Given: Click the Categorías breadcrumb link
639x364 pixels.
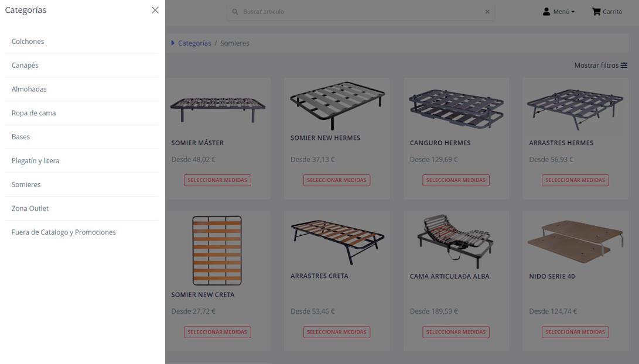Looking at the screenshot, I should click(194, 43).
